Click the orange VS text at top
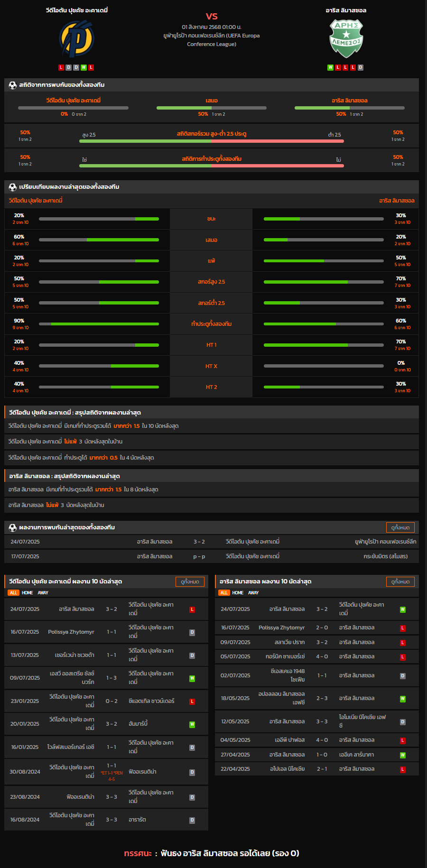Image resolution: width=427 pixels, height=868 pixels. [212, 16]
